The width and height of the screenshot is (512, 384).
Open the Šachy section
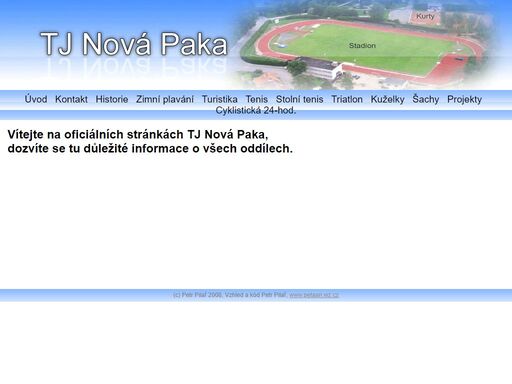(x=426, y=99)
